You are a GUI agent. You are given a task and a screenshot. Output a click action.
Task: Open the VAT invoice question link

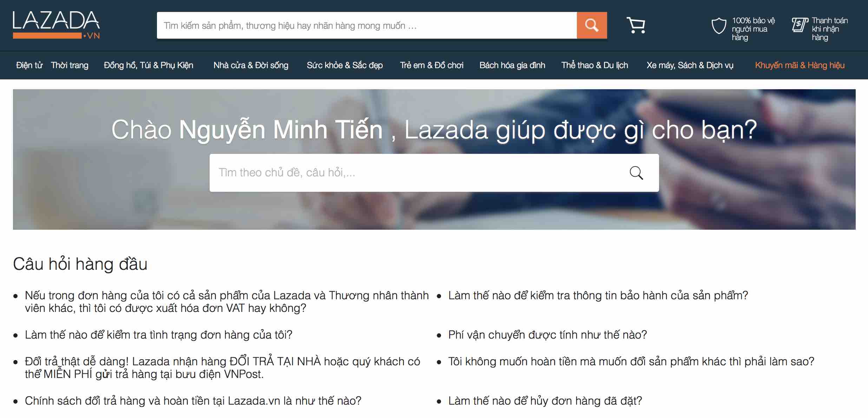[227, 302]
